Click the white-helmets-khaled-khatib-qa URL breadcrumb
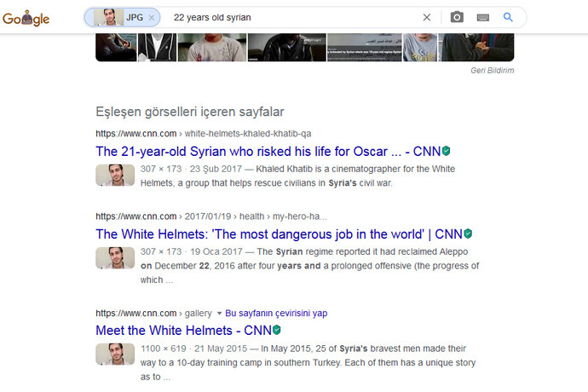Image resolution: width=588 pixels, height=392 pixels. point(248,134)
